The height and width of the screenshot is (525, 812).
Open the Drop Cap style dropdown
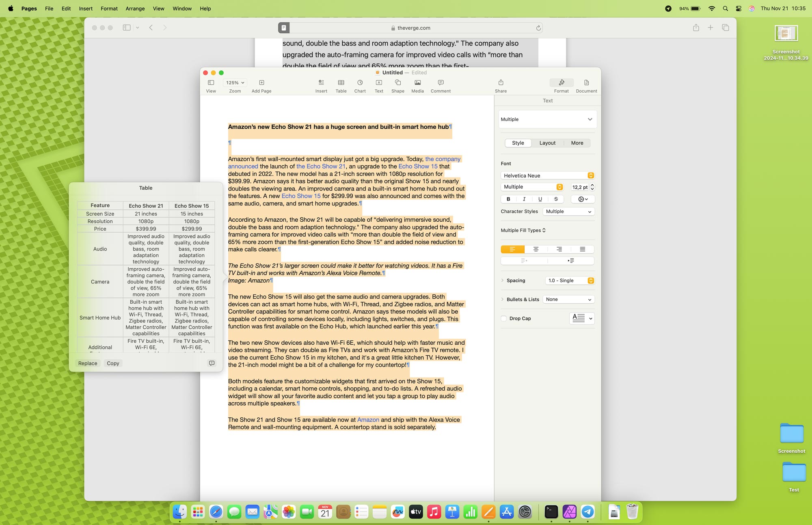[582, 318]
